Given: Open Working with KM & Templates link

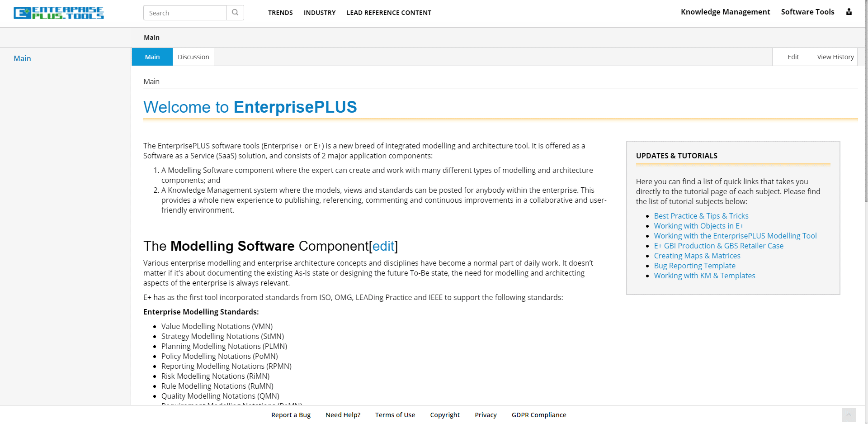Looking at the screenshot, I should tap(705, 276).
